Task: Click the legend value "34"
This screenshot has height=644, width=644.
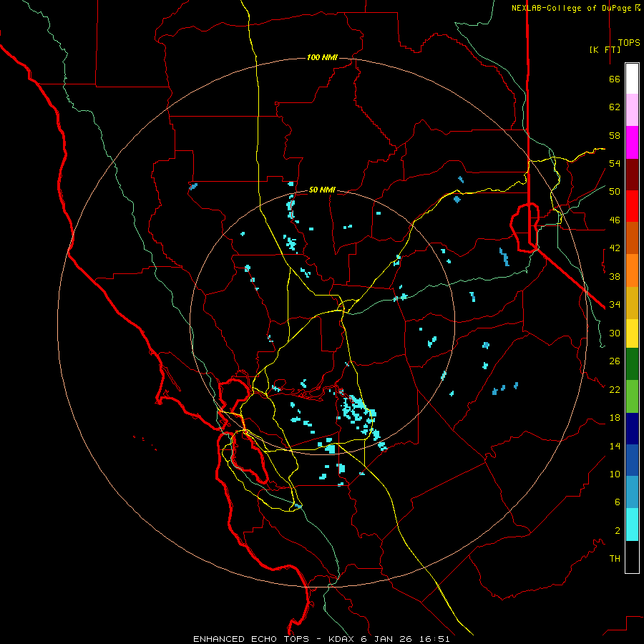Action: [x=615, y=305]
